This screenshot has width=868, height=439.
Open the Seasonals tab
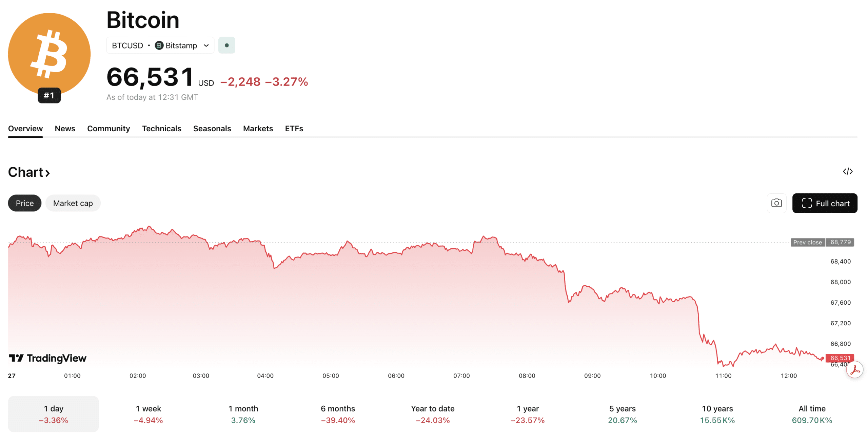coord(212,128)
